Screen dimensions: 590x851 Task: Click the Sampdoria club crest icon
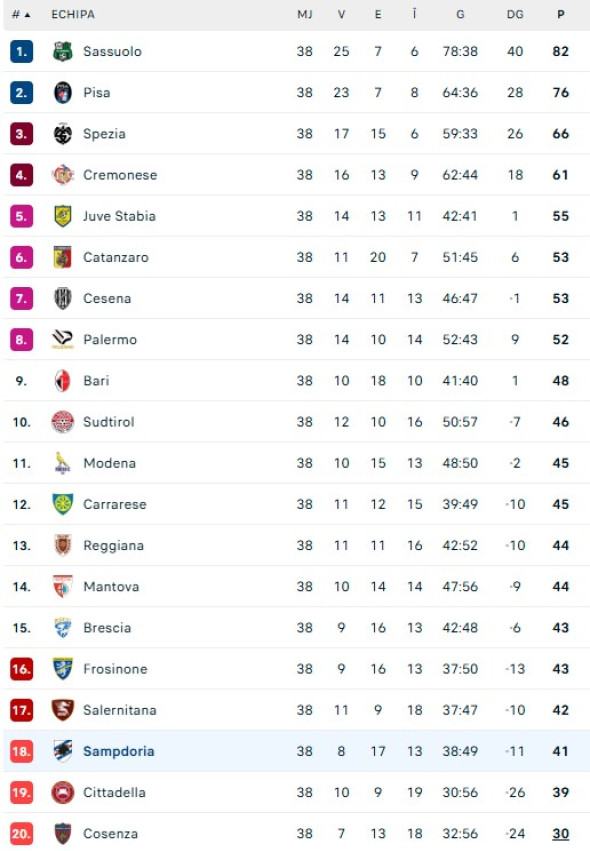pos(62,751)
